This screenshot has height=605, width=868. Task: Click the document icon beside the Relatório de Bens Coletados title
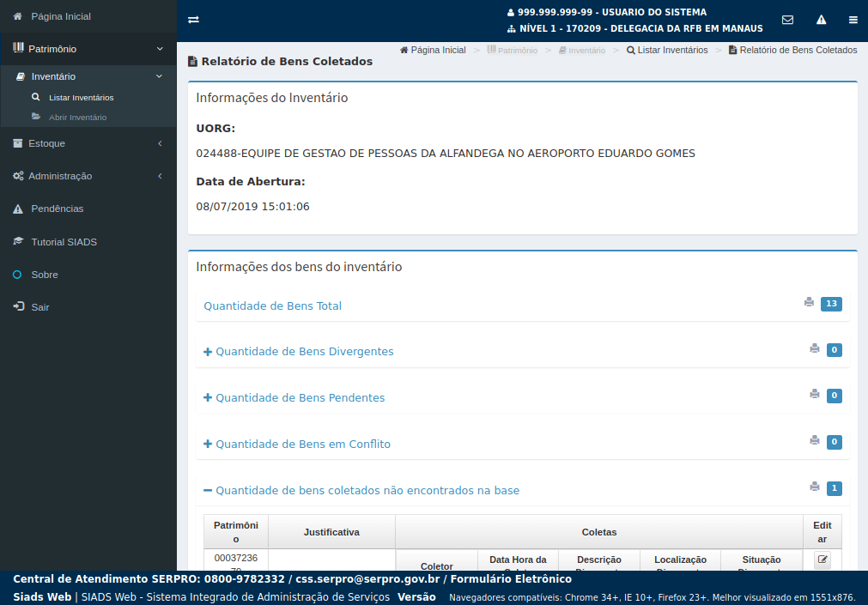(192, 62)
